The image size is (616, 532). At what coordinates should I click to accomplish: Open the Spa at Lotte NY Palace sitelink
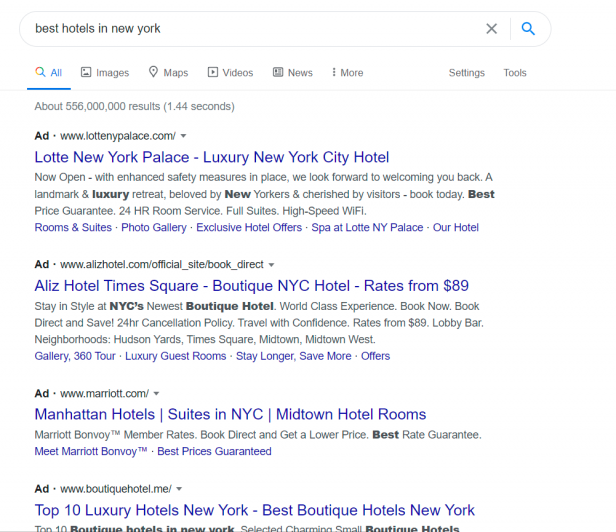(x=367, y=227)
